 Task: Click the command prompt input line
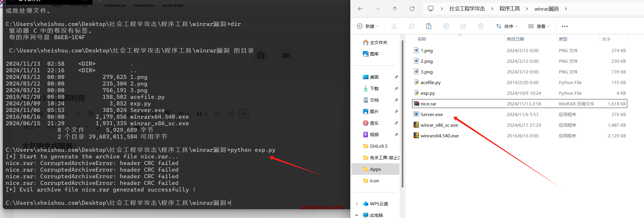pos(118,203)
